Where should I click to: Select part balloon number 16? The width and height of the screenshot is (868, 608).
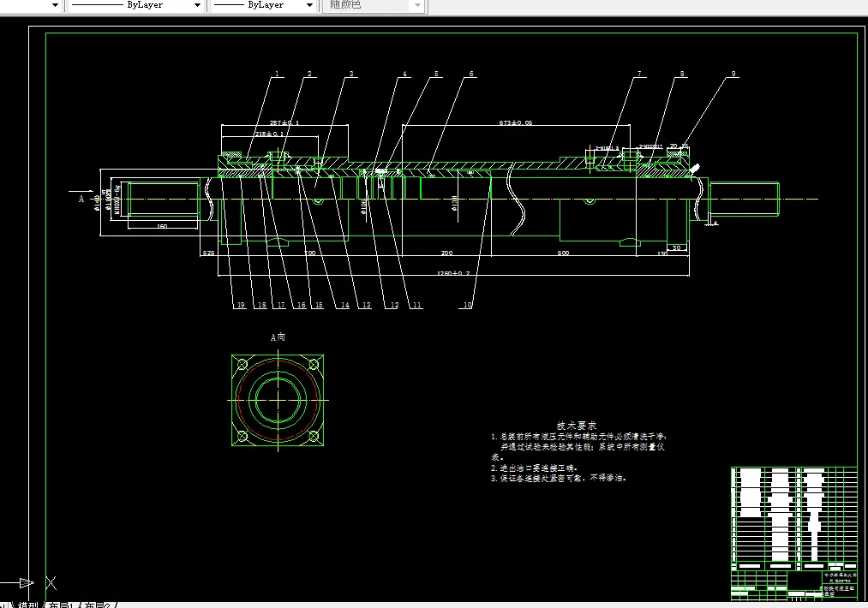[x=301, y=305]
